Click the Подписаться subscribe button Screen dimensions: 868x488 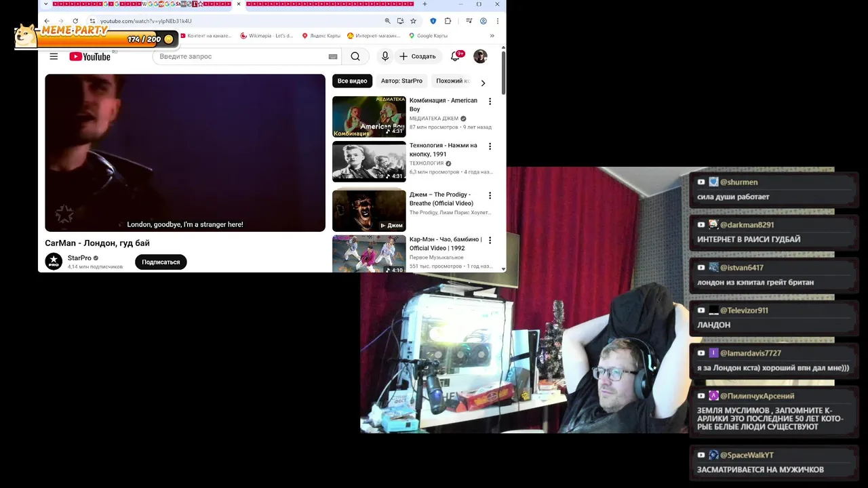pos(161,262)
